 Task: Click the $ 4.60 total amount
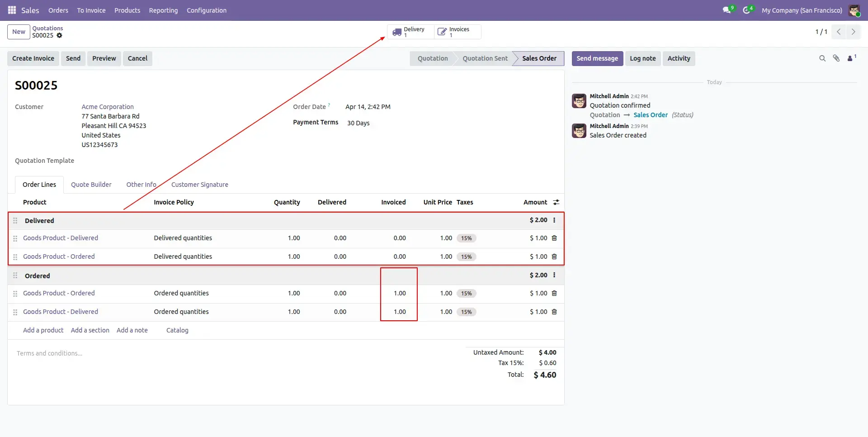(x=545, y=375)
